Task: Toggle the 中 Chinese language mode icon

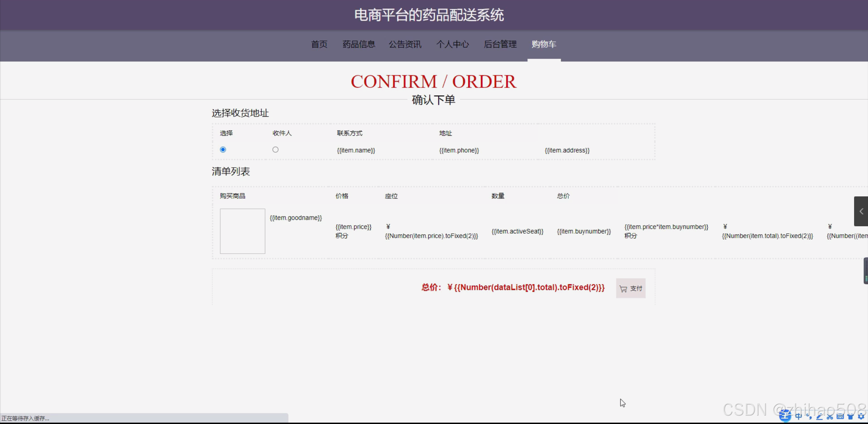Action: [x=799, y=416]
